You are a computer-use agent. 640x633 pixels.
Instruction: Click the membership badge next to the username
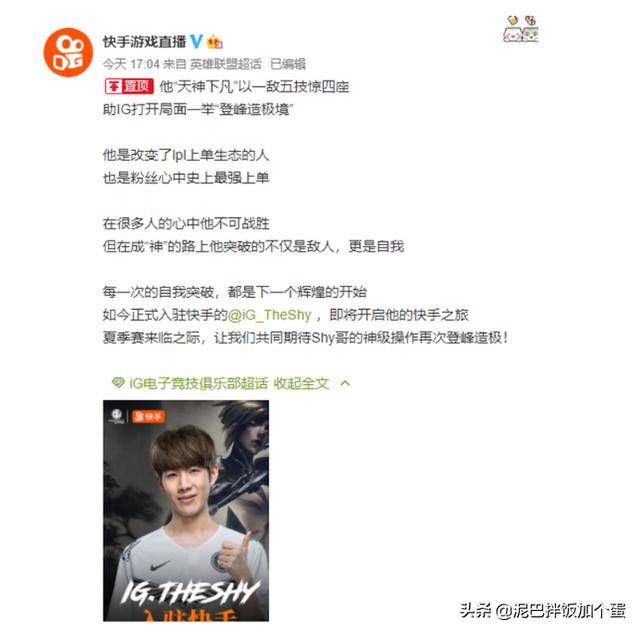[215, 42]
